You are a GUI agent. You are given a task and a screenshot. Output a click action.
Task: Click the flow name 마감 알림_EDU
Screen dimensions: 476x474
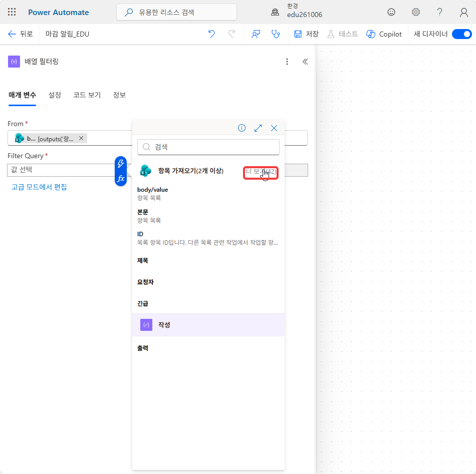[x=68, y=34]
